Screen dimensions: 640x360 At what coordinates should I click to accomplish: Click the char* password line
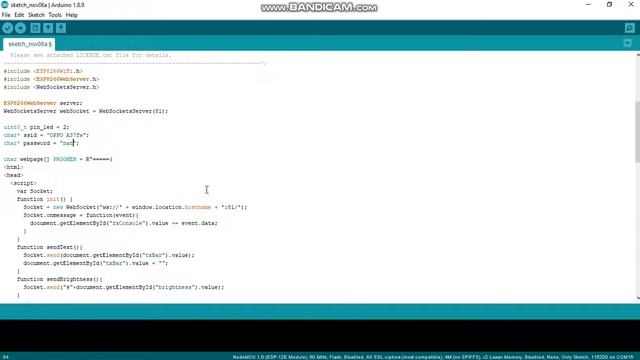pyautogui.click(x=41, y=143)
